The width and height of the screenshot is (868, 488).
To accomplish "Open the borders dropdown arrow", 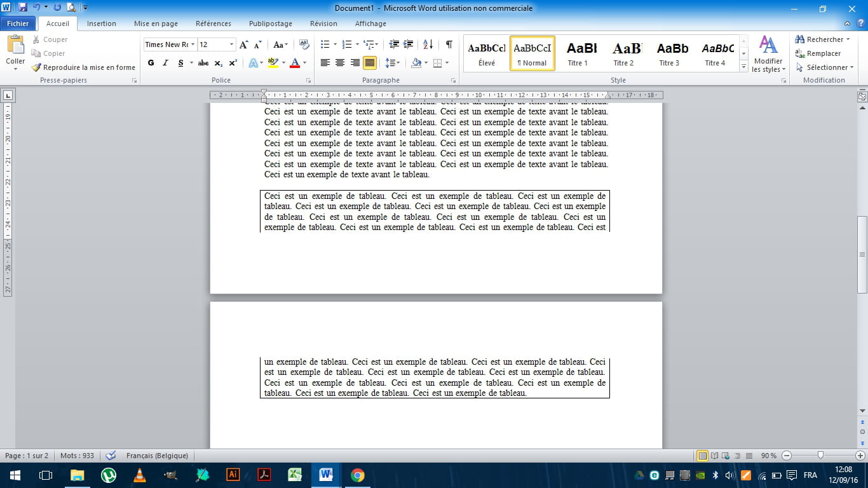I will click(447, 63).
